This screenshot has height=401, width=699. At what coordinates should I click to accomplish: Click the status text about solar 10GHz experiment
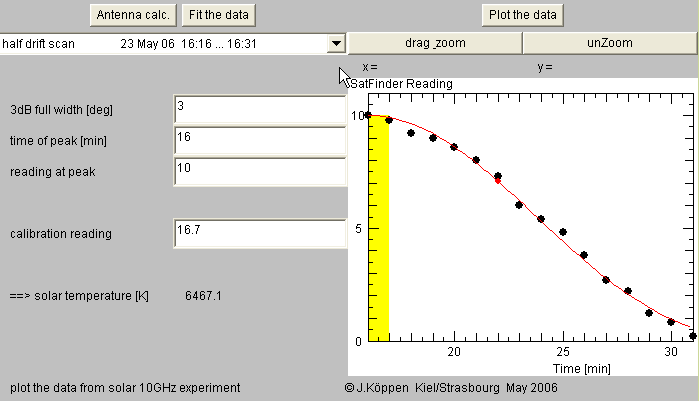coord(125,388)
